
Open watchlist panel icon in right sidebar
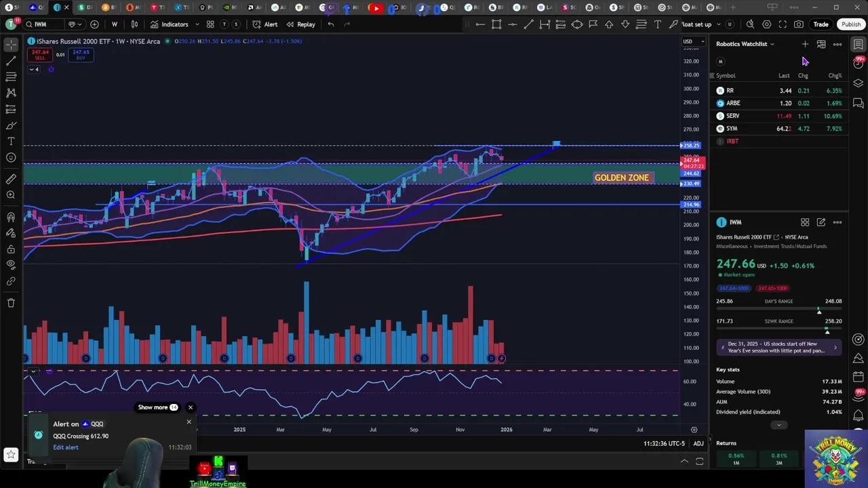pos(859,45)
